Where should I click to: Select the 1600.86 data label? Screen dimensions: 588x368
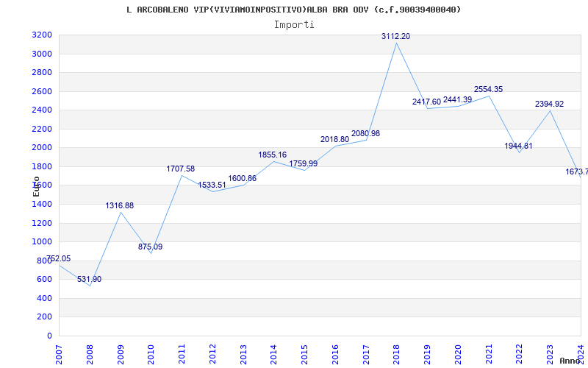pos(243,179)
